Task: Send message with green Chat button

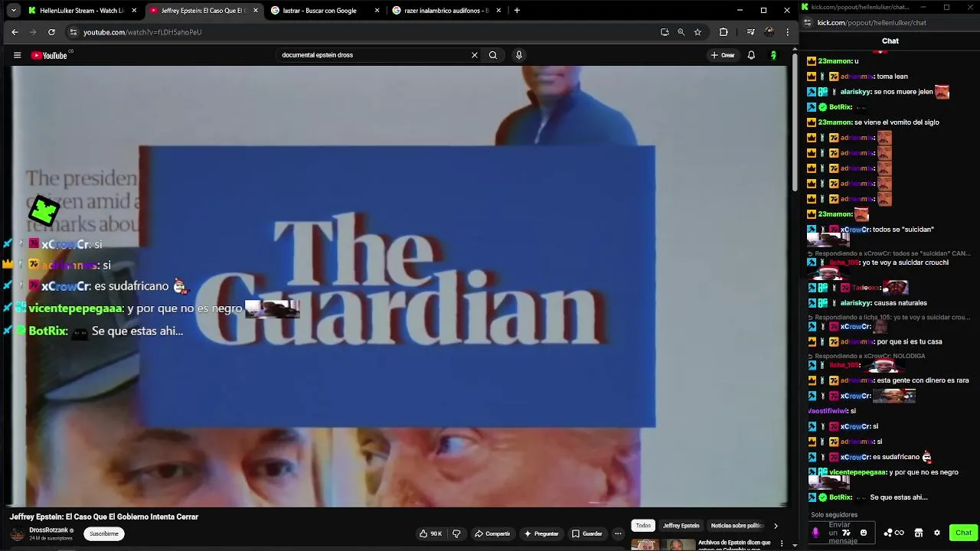Action: click(x=963, y=533)
